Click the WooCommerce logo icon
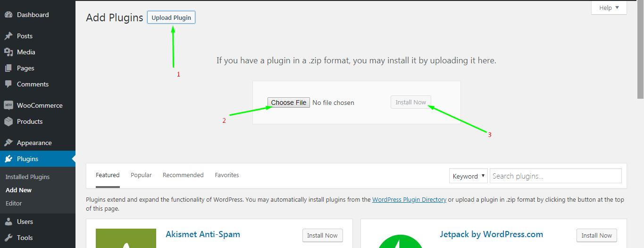The image size is (644, 248). click(x=8, y=105)
